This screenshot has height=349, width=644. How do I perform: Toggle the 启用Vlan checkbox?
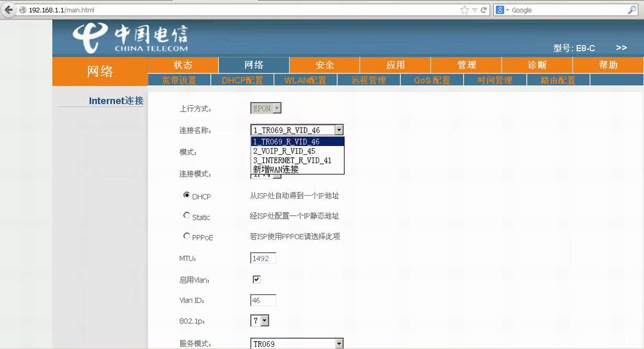[256, 279]
